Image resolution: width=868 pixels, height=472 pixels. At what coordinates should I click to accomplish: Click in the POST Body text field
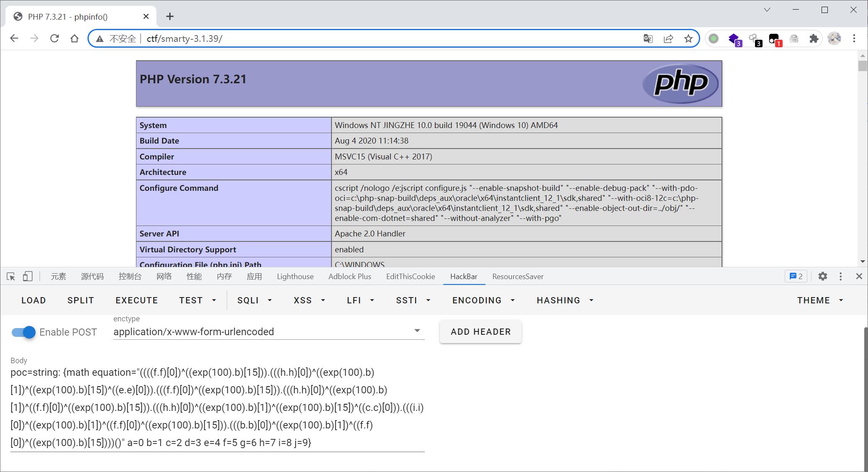tap(217, 407)
